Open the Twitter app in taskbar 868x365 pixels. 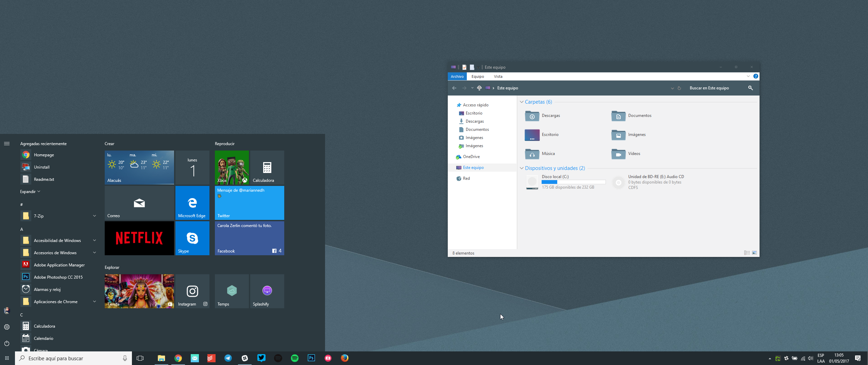261,358
